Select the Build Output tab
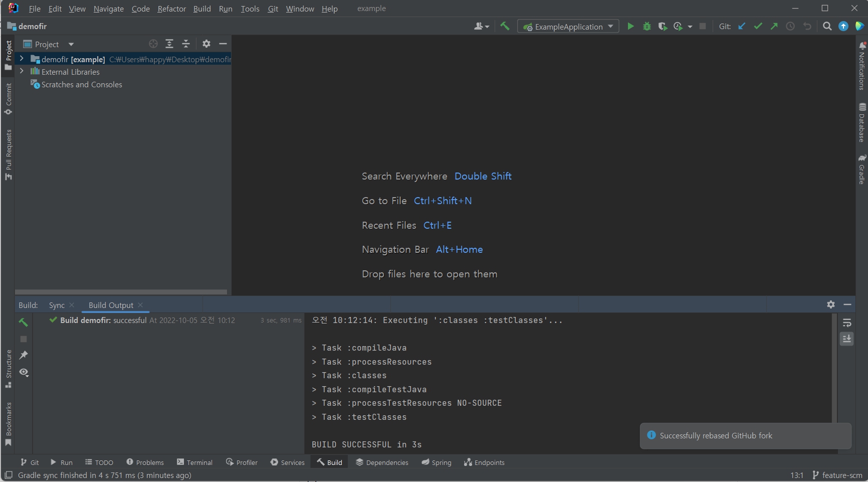 [111, 305]
